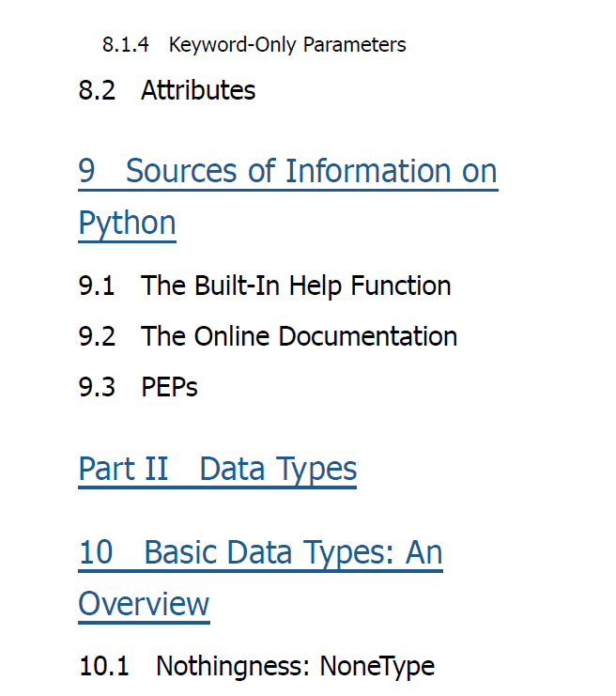The width and height of the screenshot is (616, 696).
Task: Click the Data Types words in Part II heading
Action: [278, 470]
